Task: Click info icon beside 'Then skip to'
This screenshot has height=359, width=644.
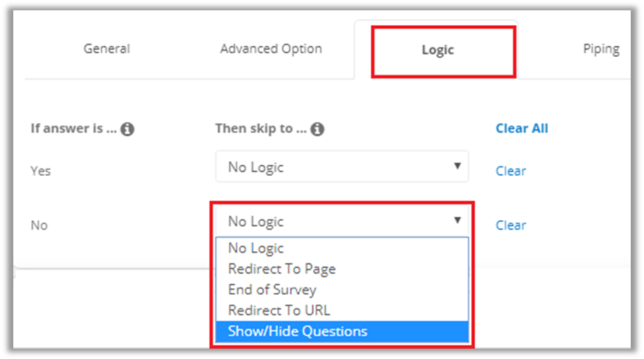Action: coord(318,129)
